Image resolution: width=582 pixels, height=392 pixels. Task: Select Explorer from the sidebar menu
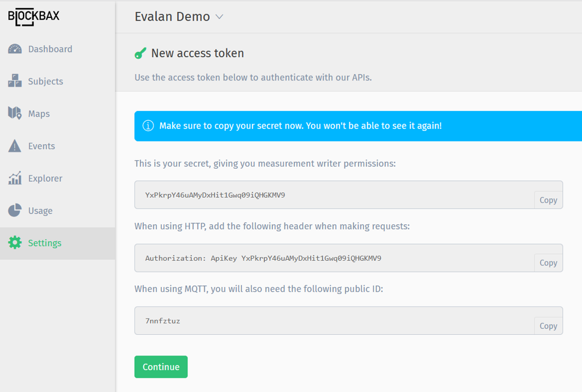[x=45, y=178]
